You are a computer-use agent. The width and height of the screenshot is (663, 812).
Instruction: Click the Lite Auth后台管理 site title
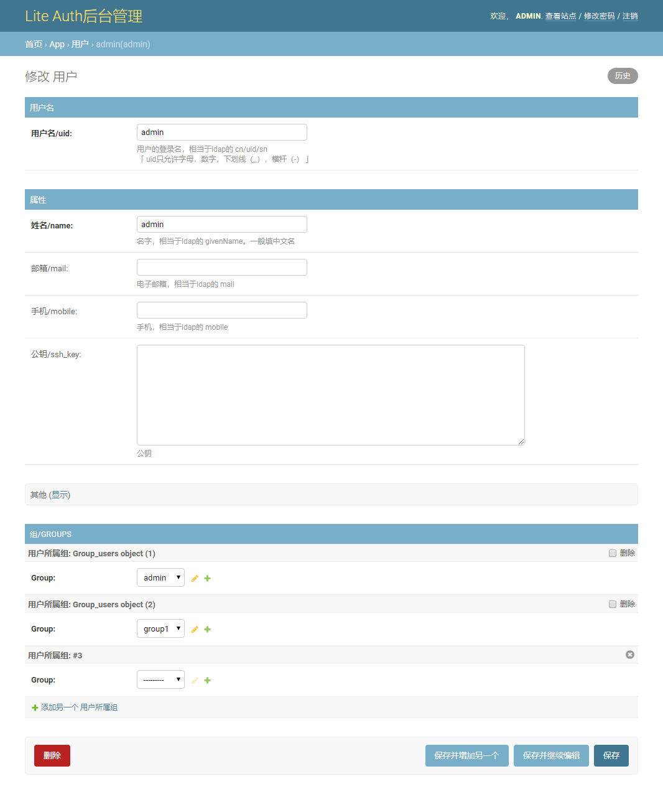pyautogui.click(x=84, y=16)
